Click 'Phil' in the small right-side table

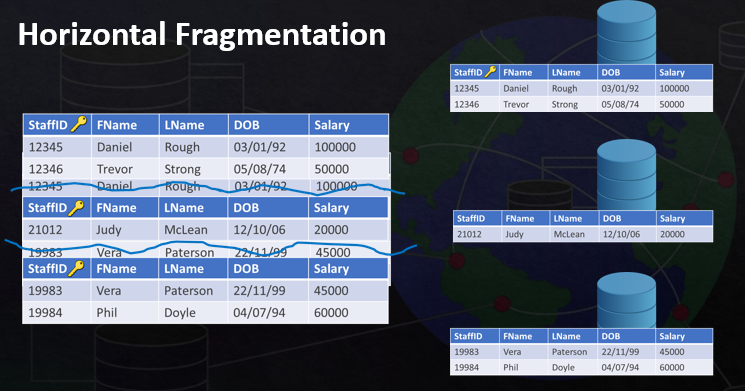[511, 368]
